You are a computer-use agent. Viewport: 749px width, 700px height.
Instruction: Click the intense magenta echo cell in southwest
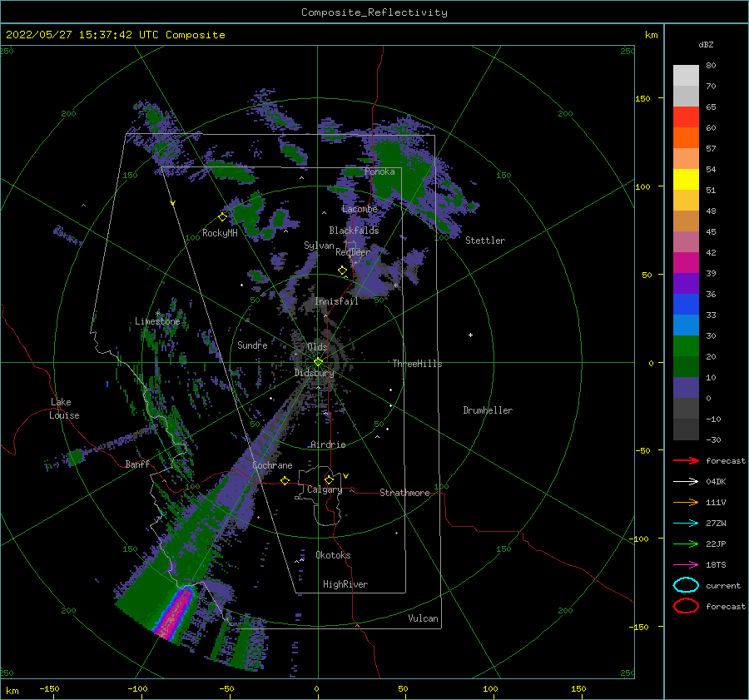tap(173, 613)
